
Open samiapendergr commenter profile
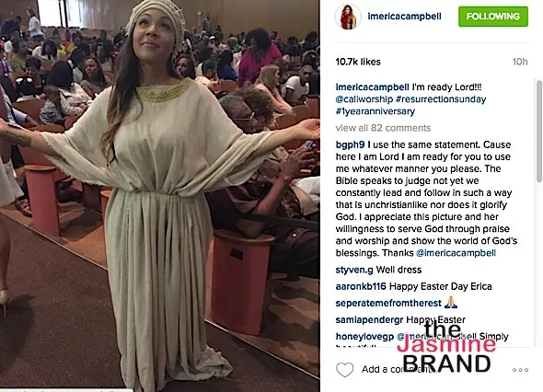pyautogui.click(x=369, y=319)
